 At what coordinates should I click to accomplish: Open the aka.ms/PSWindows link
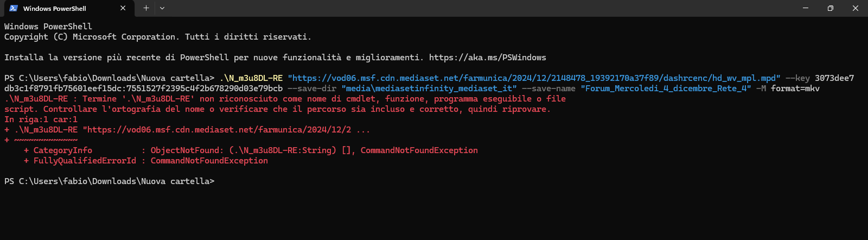487,58
